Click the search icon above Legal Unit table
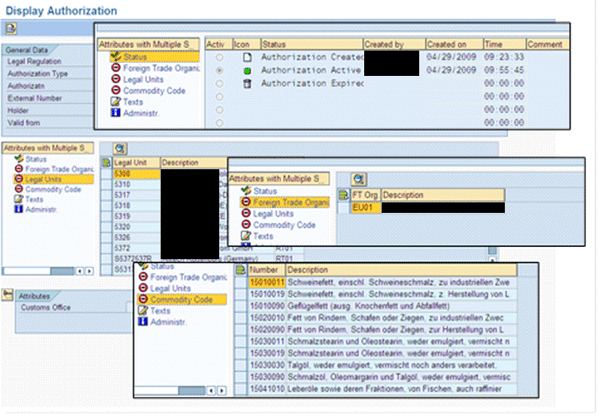 click(x=121, y=148)
